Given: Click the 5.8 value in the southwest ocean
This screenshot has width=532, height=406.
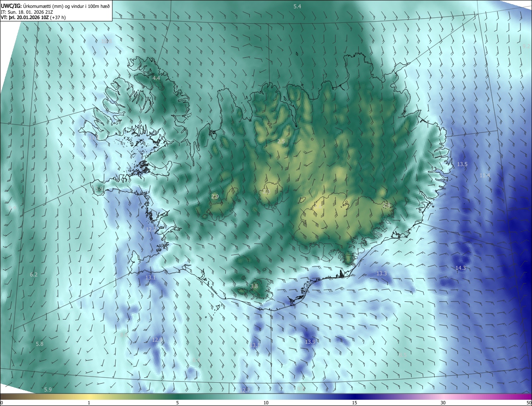Looking at the screenshot, I should click(39, 344).
